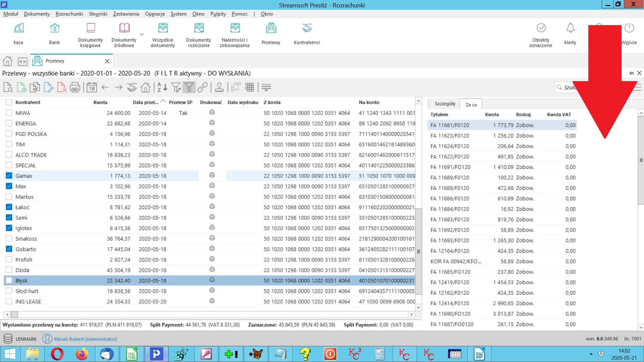The width and height of the screenshot is (644, 362).
Task: Uncheck the Iglotex row checkbox
Action: point(9,228)
